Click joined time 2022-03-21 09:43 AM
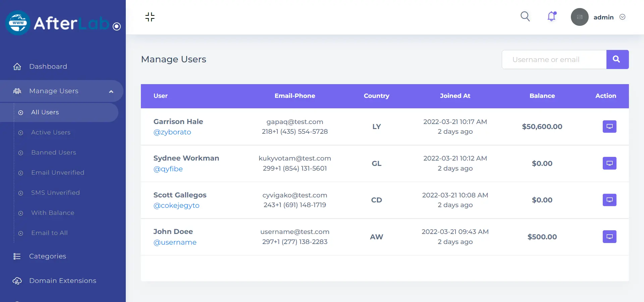Screen dimensions: 644x302 [x=455, y=232]
